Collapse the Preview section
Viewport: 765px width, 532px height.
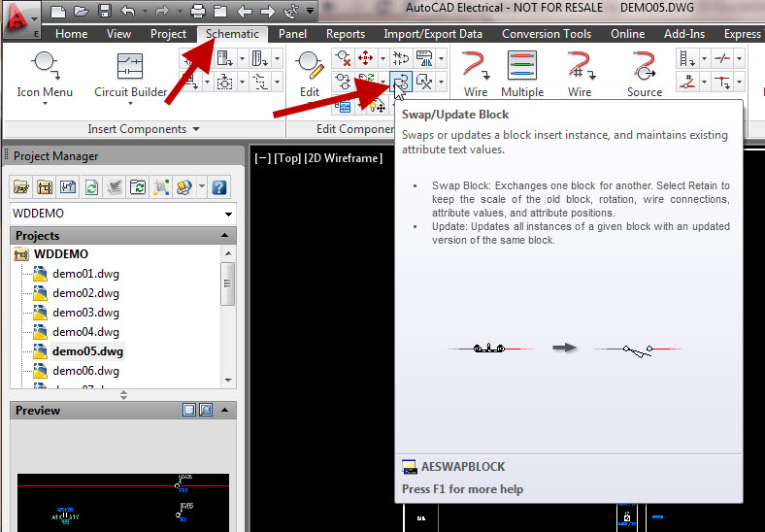pyautogui.click(x=225, y=410)
